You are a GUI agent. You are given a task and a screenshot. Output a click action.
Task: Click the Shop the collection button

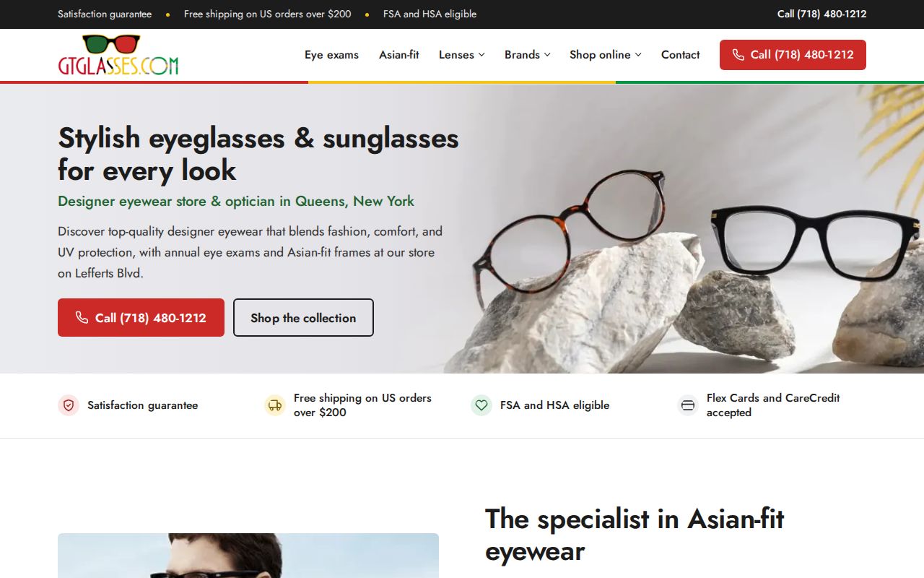pos(303,318)
